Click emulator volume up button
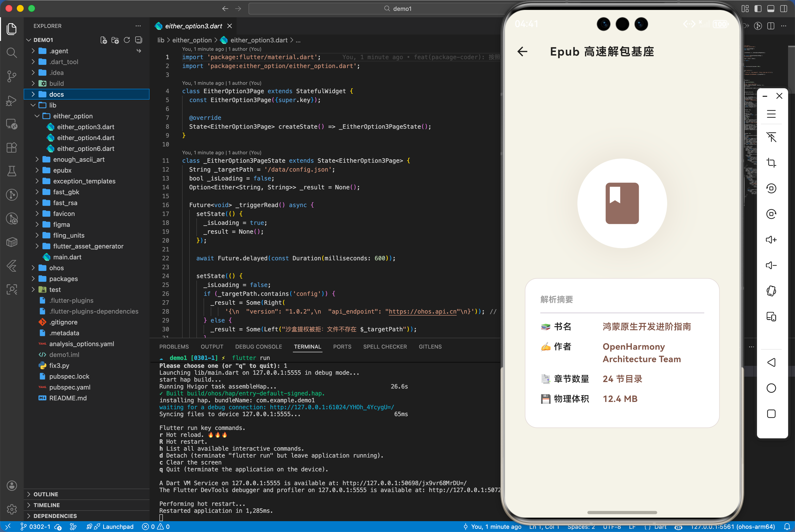The height and width of the screenshot is (532, 795). click(x=771, y=240)
